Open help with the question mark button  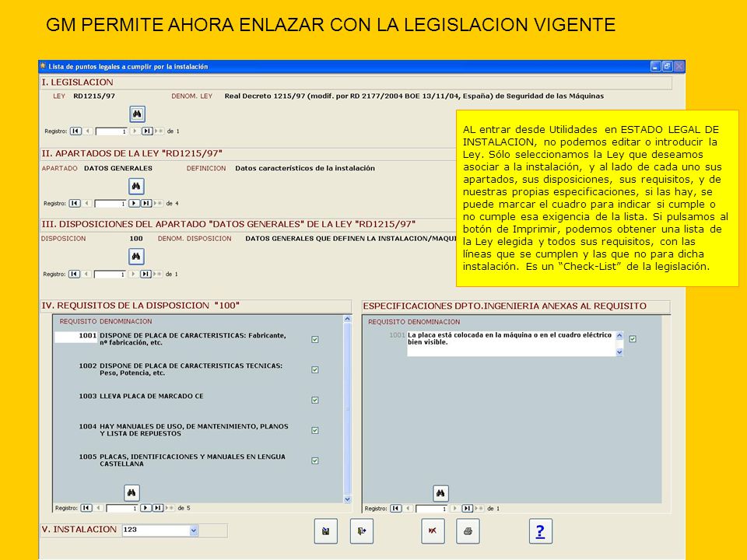coord(541,531)
